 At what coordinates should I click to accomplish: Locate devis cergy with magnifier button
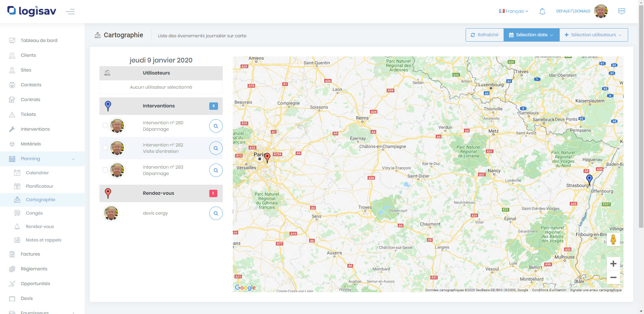click(x=216, y=213)
